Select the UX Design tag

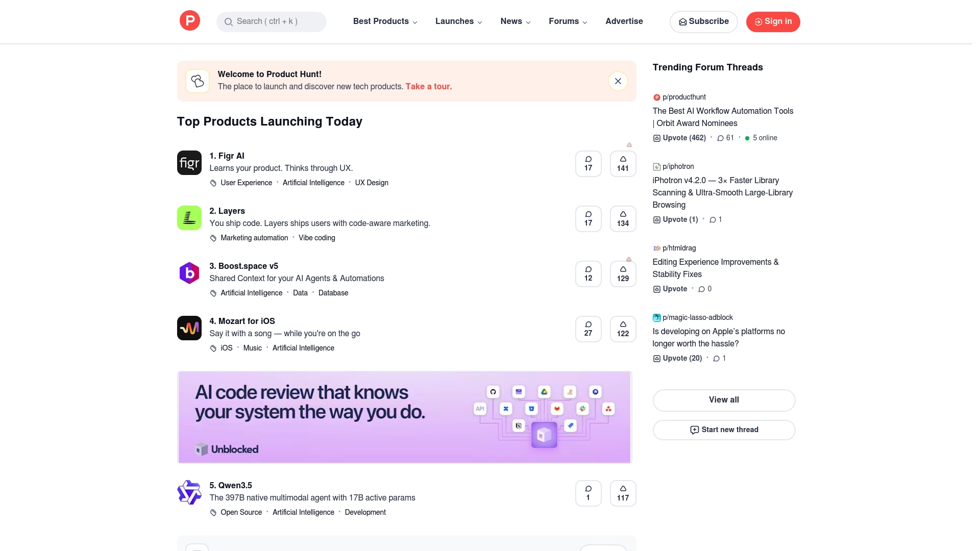372,183
